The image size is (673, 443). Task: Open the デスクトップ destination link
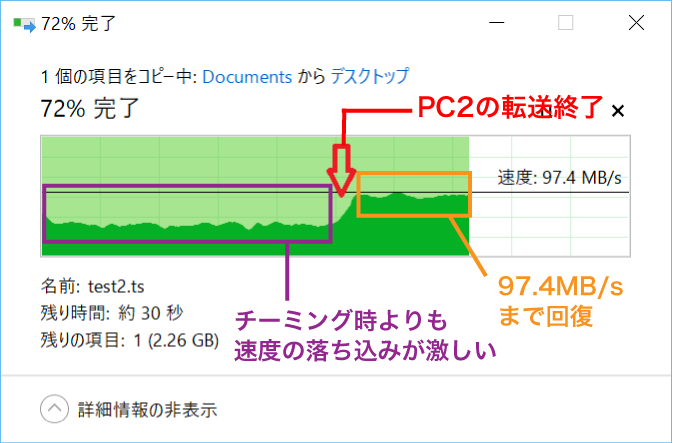[x=369, y=77]
